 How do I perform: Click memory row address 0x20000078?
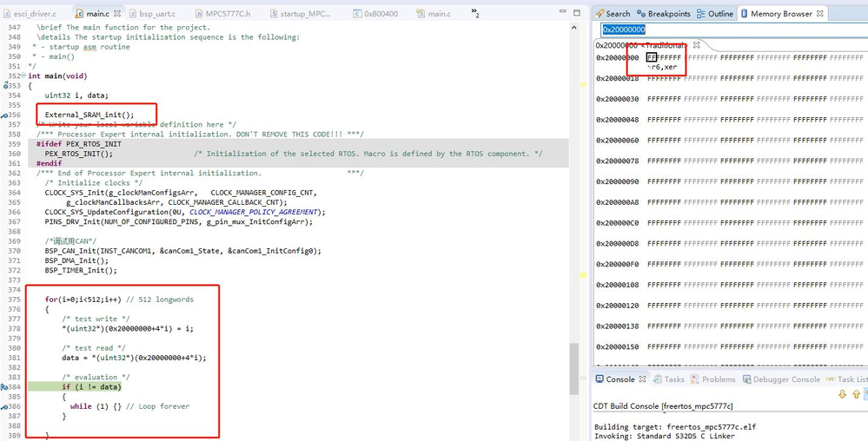coord(617,161)
